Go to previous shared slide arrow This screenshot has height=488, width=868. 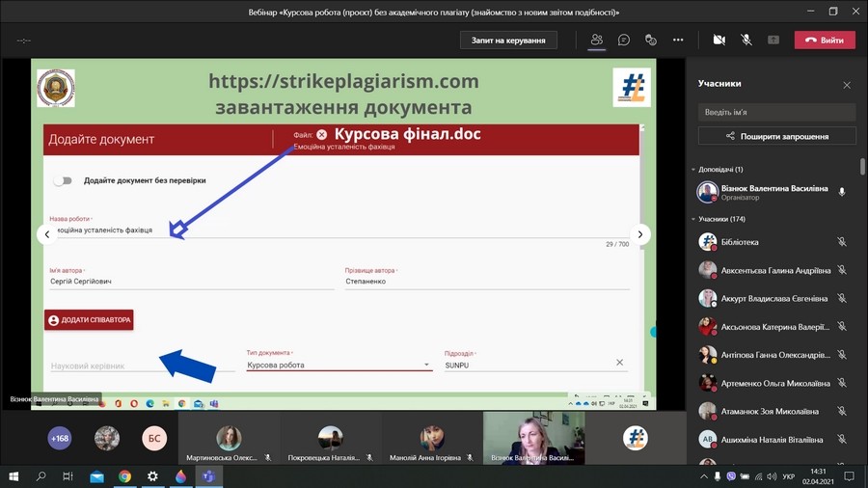click(47, 234)
